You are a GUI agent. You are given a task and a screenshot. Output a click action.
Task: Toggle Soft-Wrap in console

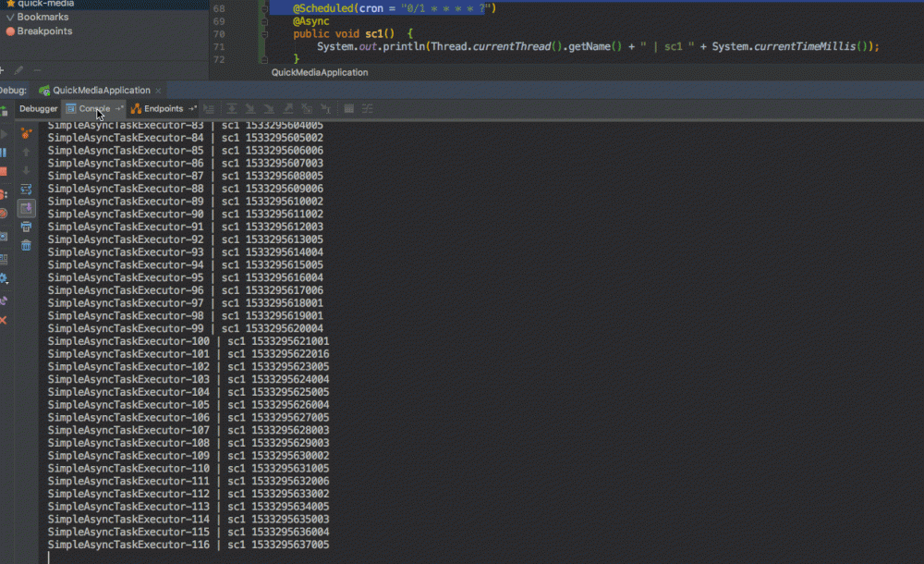point(26,190)
